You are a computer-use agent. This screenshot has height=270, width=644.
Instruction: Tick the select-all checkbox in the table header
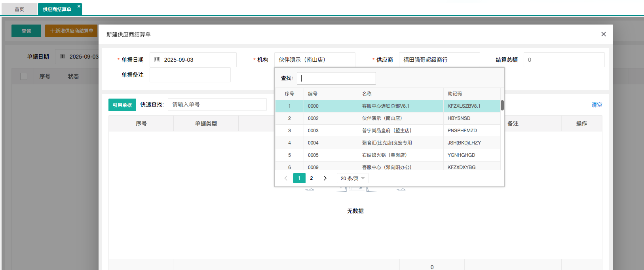click(24, 76)
